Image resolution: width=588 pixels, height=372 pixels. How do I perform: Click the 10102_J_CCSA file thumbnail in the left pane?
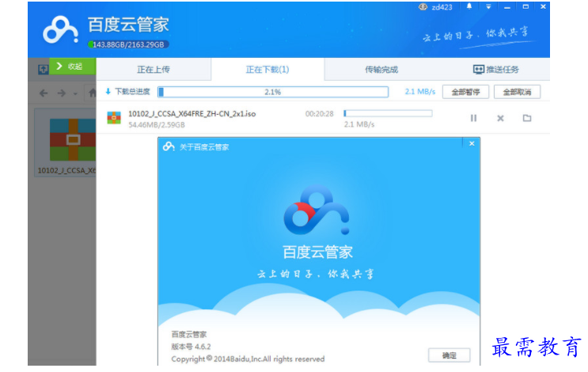(66, 142)
